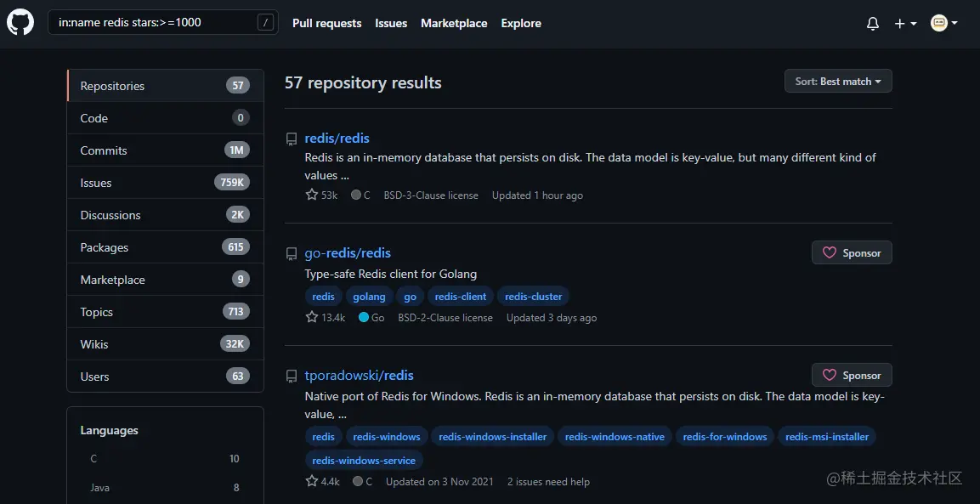Click the heart Sponsor button for tporadowski/redis

click(852, 375)
